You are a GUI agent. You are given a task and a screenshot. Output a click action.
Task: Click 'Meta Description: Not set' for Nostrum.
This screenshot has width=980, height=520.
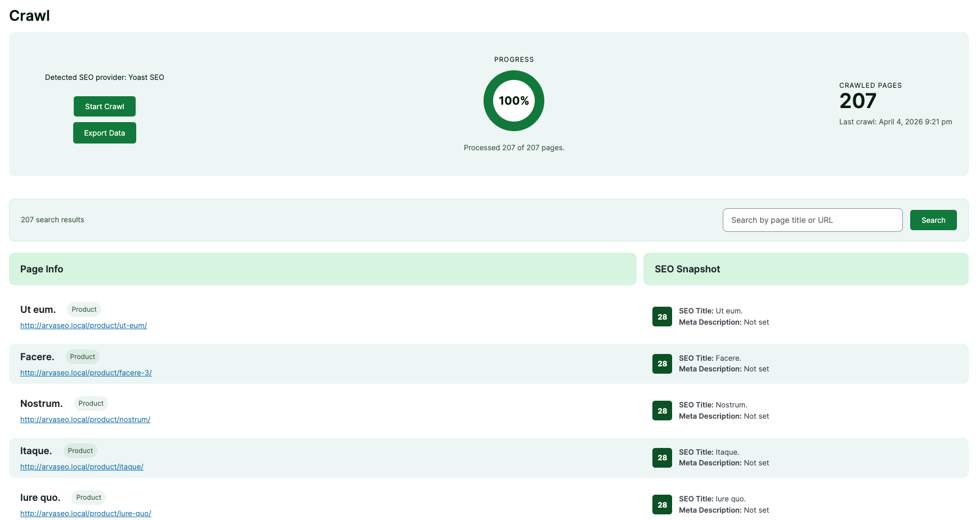click(724, 416)
